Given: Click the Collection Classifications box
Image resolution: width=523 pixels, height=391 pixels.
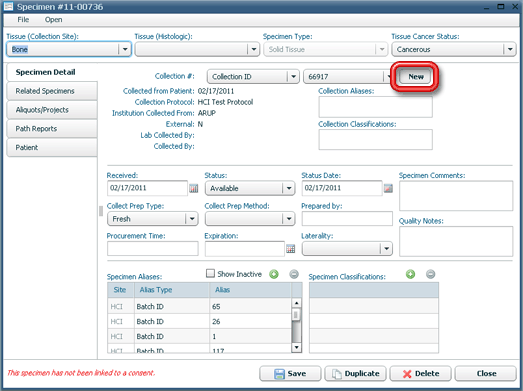Looking at the screenshot, I should point(376,139).
